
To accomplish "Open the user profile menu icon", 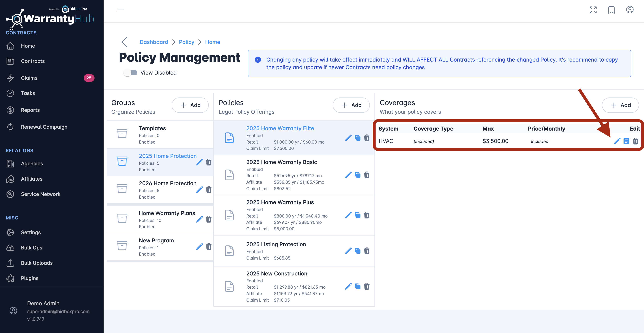I will (629, 10).
